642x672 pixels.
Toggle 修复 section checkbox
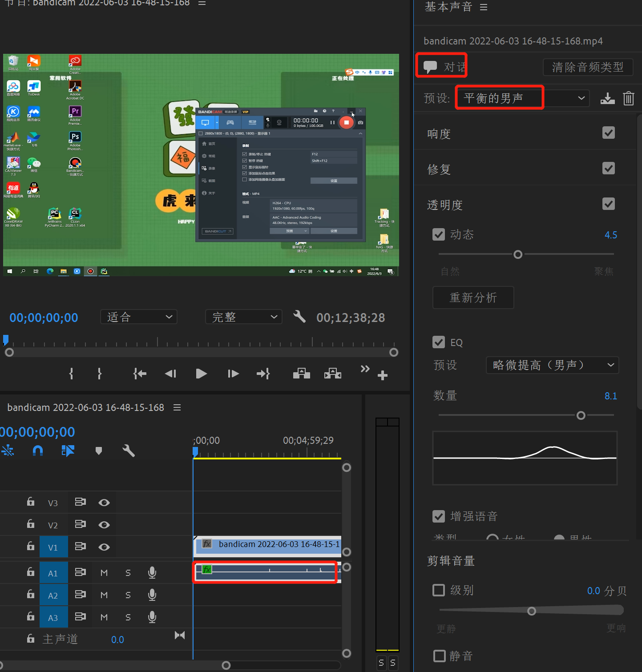(x=609, y=168)
